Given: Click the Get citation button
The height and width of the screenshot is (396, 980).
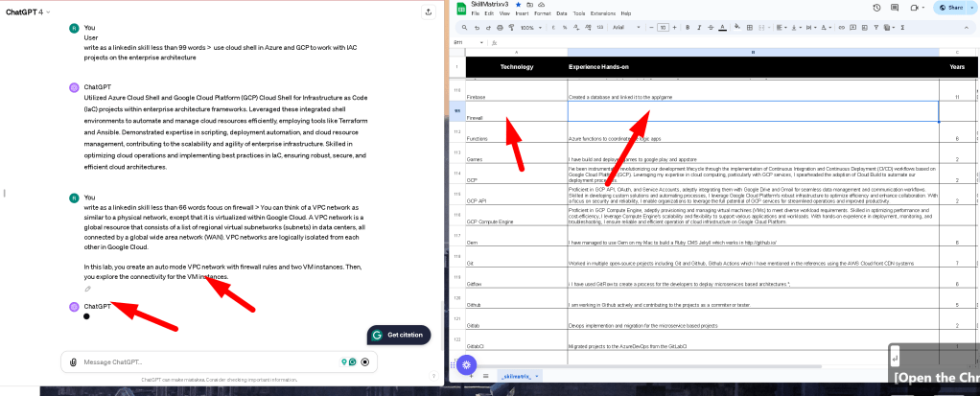Looking at the screenshot, I should coord(399,335).
